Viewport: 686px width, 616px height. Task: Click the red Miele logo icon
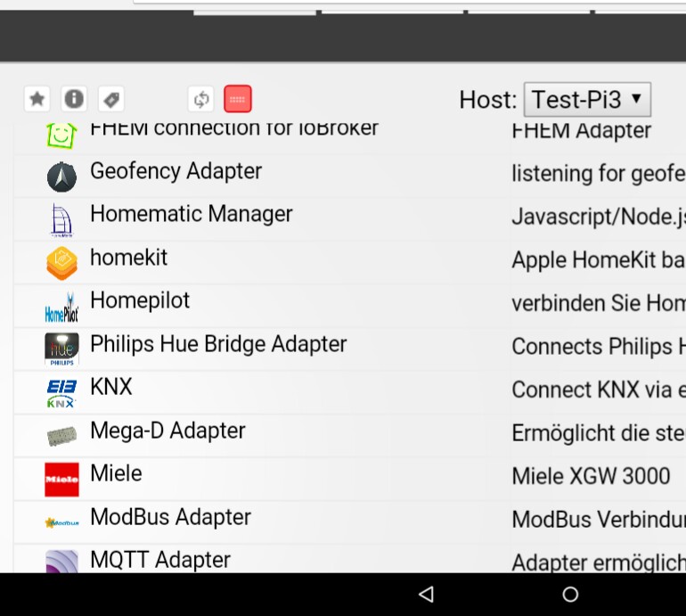[61, 480]
